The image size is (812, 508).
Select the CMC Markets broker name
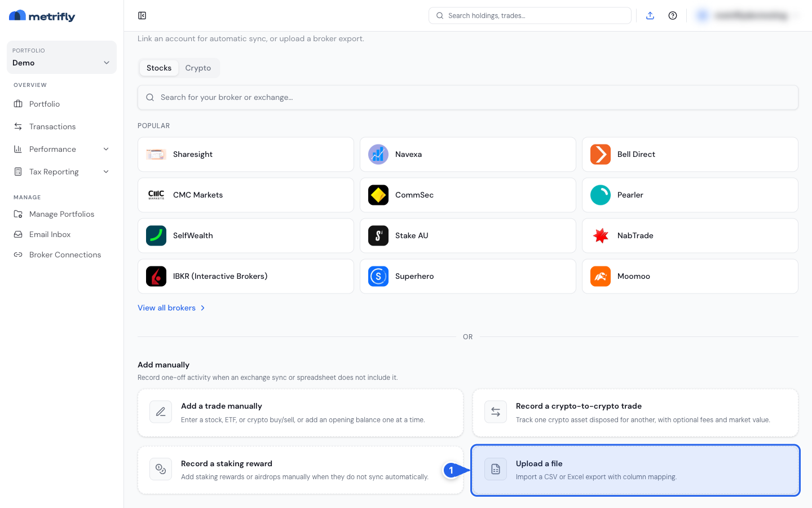click(x=198, y=195)
